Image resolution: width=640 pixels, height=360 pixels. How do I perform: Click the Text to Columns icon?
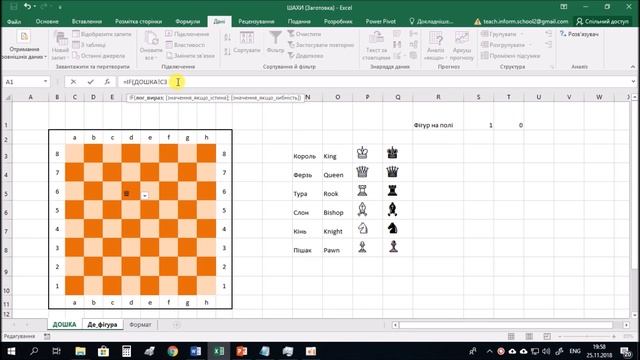point(376,38)
